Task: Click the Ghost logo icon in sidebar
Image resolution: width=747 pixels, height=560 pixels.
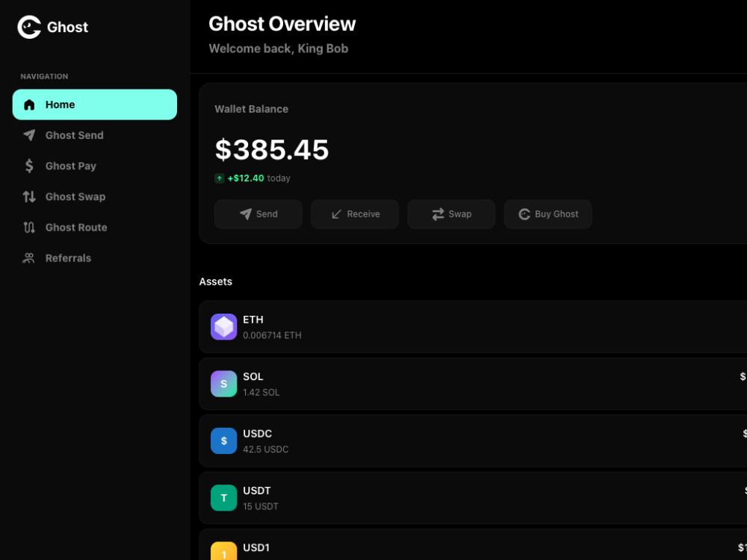Action: click(x=29, y=27)
